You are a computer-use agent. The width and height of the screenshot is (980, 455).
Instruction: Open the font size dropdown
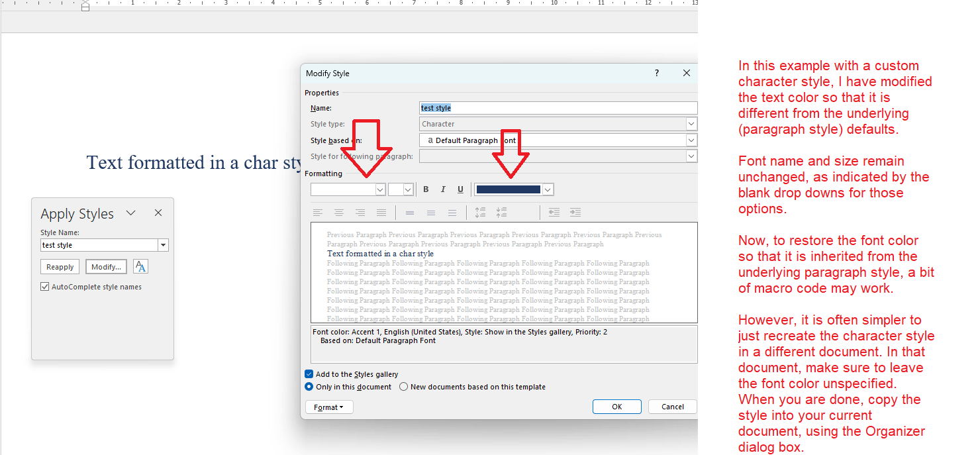point(408,189)
